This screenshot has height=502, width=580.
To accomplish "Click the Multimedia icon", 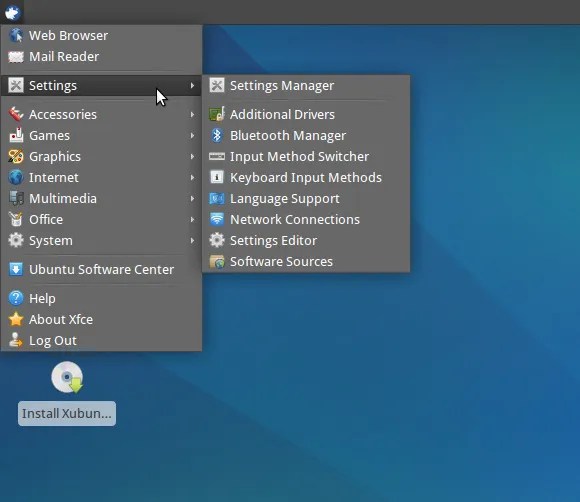I will point(16,199).
